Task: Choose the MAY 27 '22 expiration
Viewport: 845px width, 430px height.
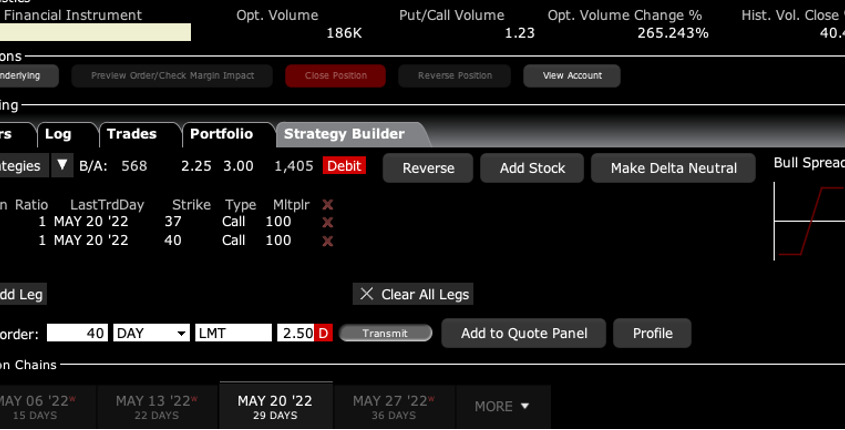Action: tap(393, 406)
